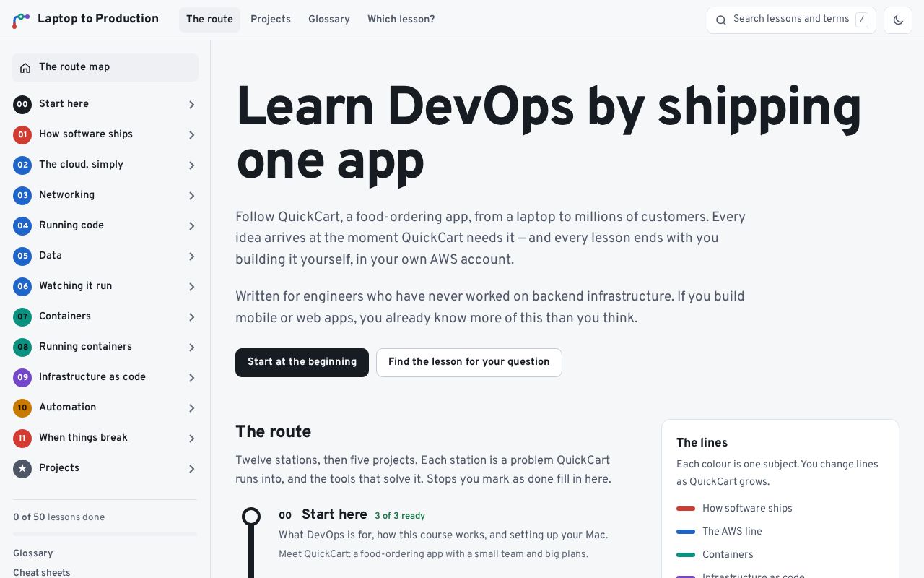Click the search magnifier icon
The width and height of the screenshot is (924, 578).
point(720,20)
